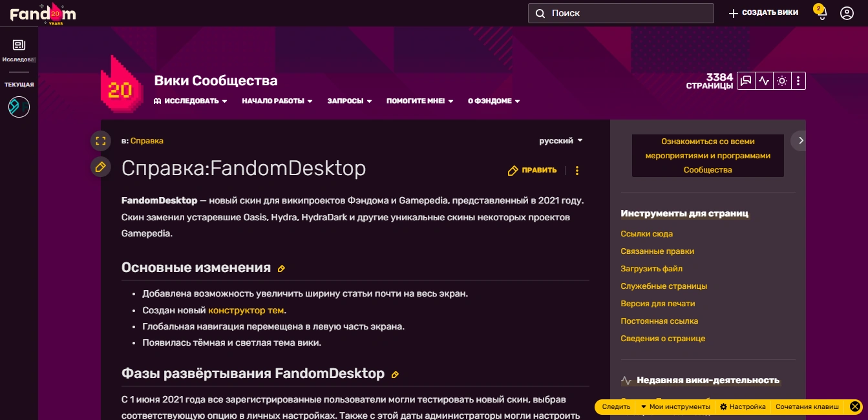The image size is (868, 420).
Task: Expand the Помогите мне! menu
Action: point(420,101)
